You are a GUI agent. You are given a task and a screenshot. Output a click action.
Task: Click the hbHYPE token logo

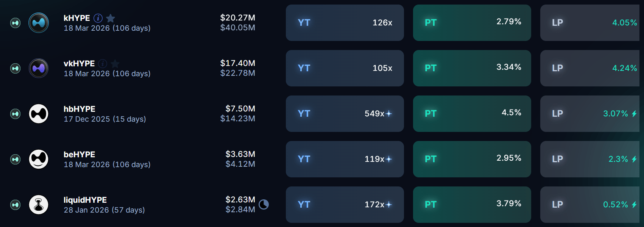coord(39,114)
